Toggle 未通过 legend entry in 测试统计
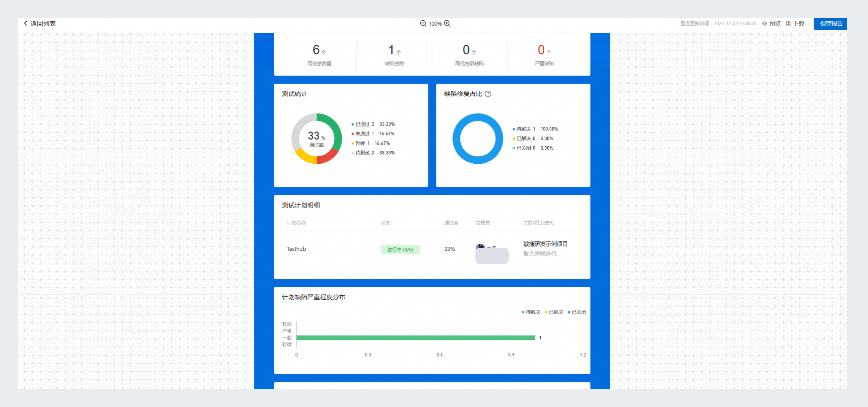868x407 pixels. coord(373,134)
